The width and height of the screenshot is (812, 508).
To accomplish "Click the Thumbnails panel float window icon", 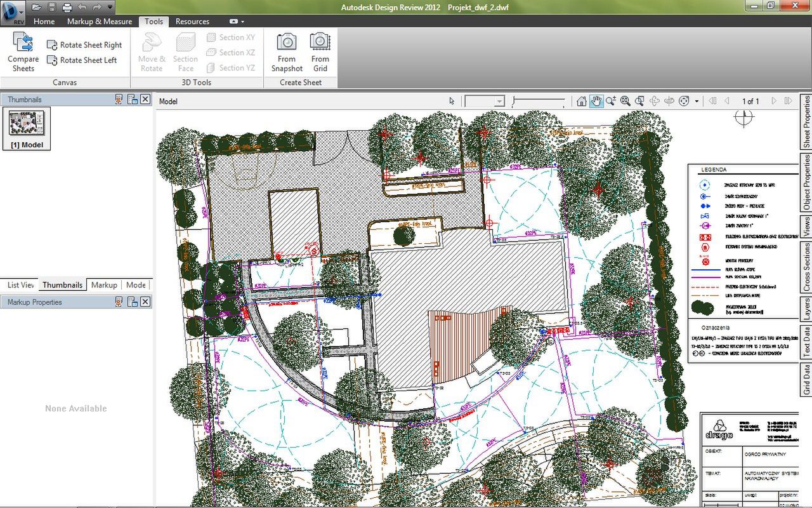I will pos(133,100).
